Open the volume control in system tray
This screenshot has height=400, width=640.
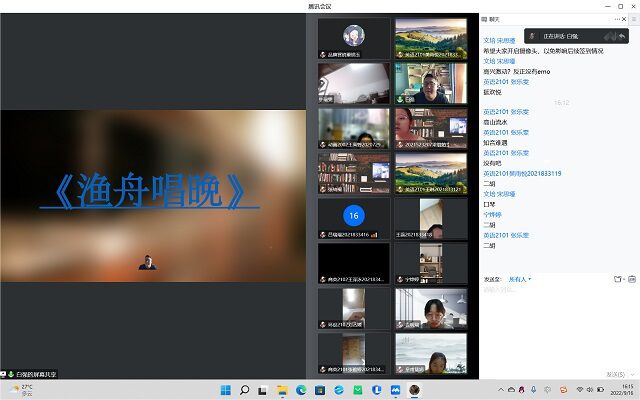click(591, 389)
